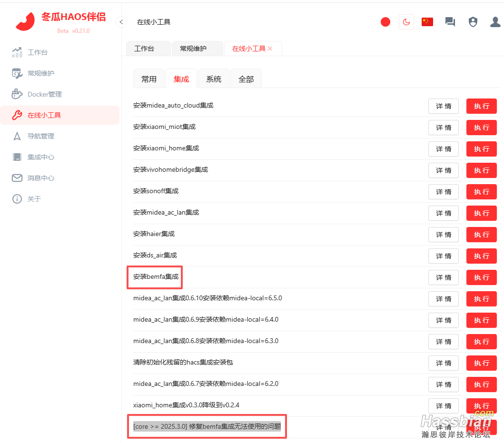Collapse the sidebar with chevron button

[x=121, y=22]
